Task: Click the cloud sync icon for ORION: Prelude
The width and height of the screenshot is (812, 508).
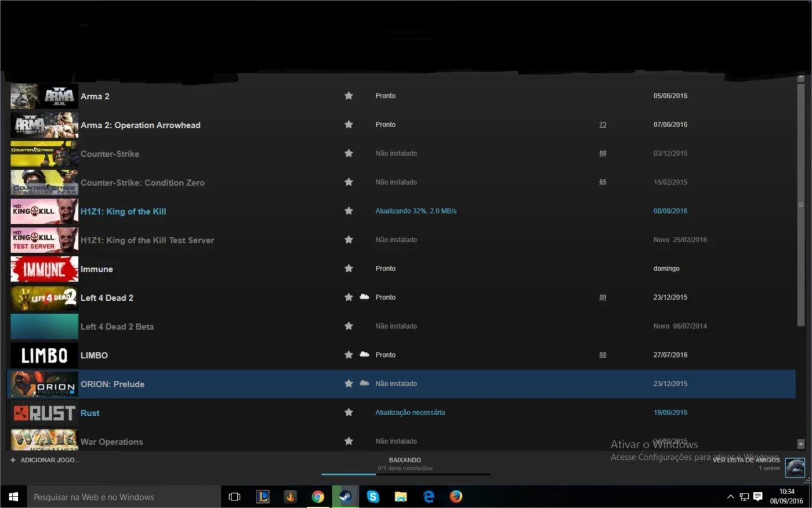Action: [x=364, y=383]
